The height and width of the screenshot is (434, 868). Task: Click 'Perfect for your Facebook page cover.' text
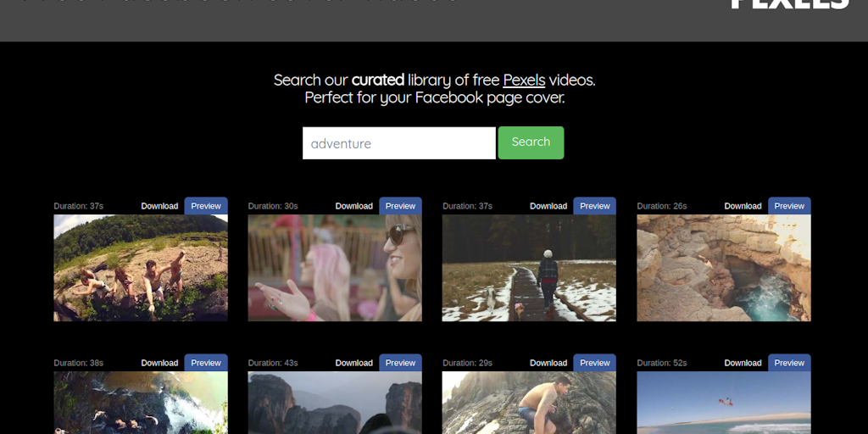click(x=435, y=98)
